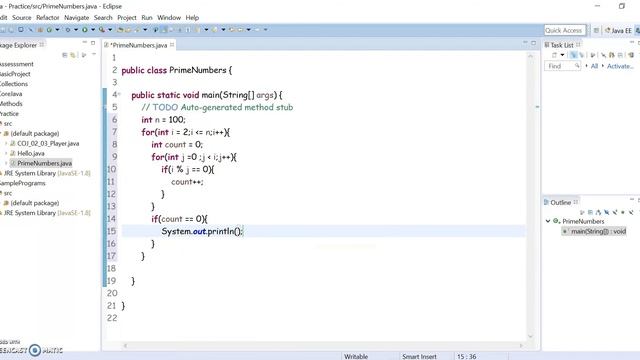Toggle code folding marker on line 4
This screenshot has height=360, width=640.
click(x=119, y=95)
